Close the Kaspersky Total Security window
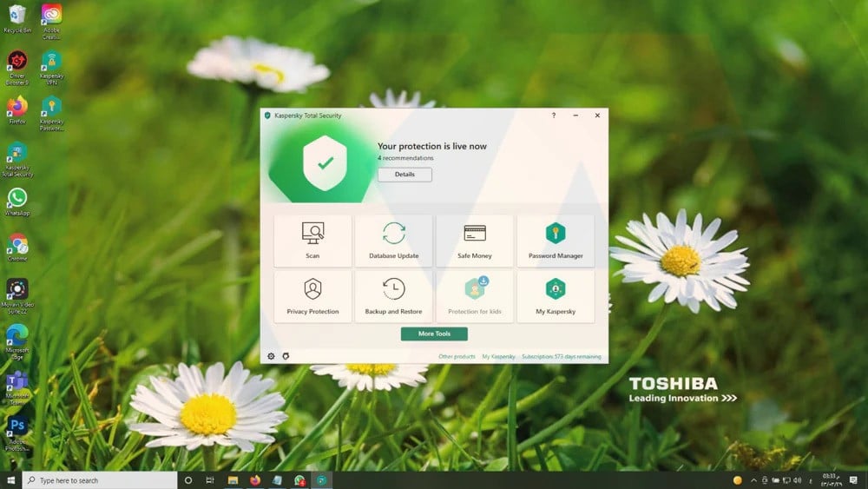Viewport: 868px width, 489px height. click(597, 116)
